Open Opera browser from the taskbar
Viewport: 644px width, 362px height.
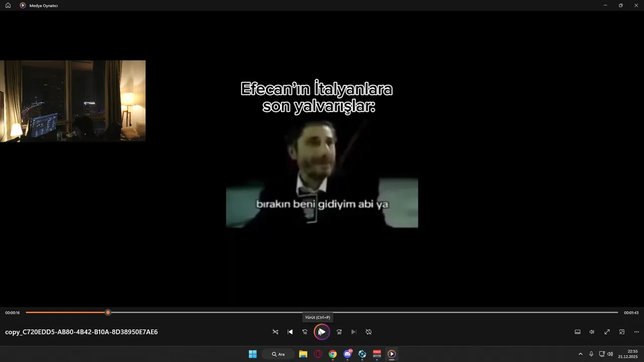318,354
